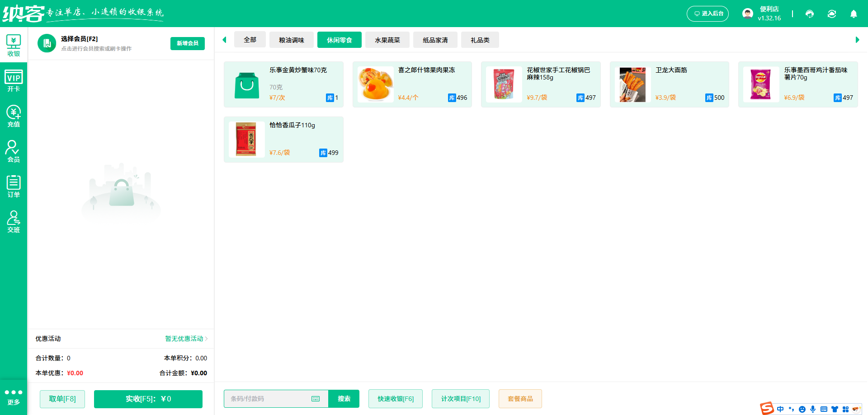
Task: Open customer service via headset icon
Action: pos(810,14)
